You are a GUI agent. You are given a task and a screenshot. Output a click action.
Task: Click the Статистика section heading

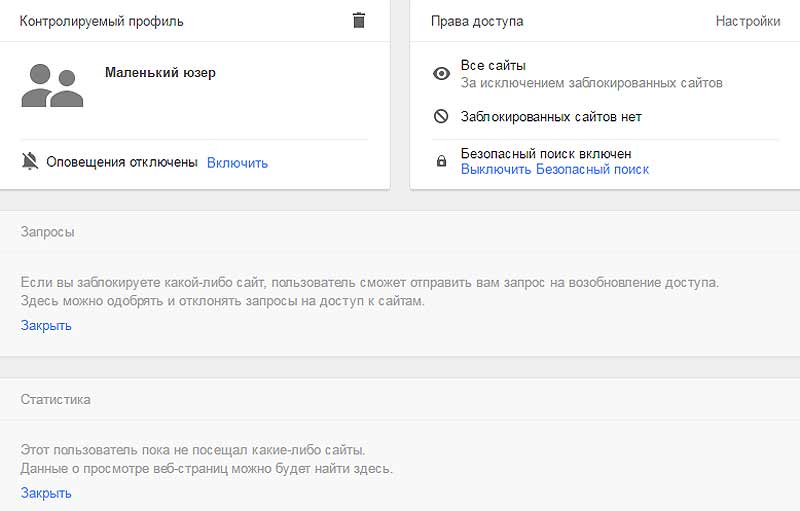pyautogui.click(x=56, y=399)
